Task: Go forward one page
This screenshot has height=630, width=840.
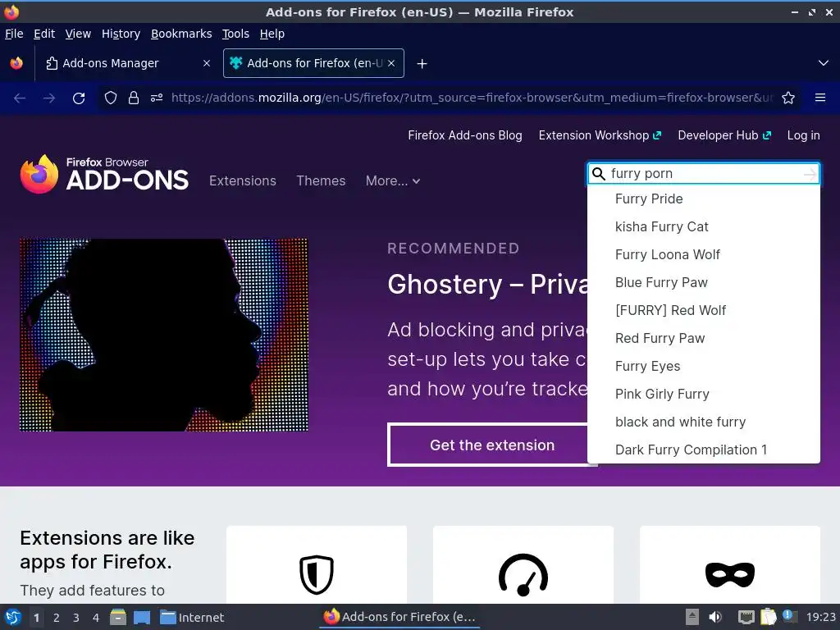Action: point(49,98)
